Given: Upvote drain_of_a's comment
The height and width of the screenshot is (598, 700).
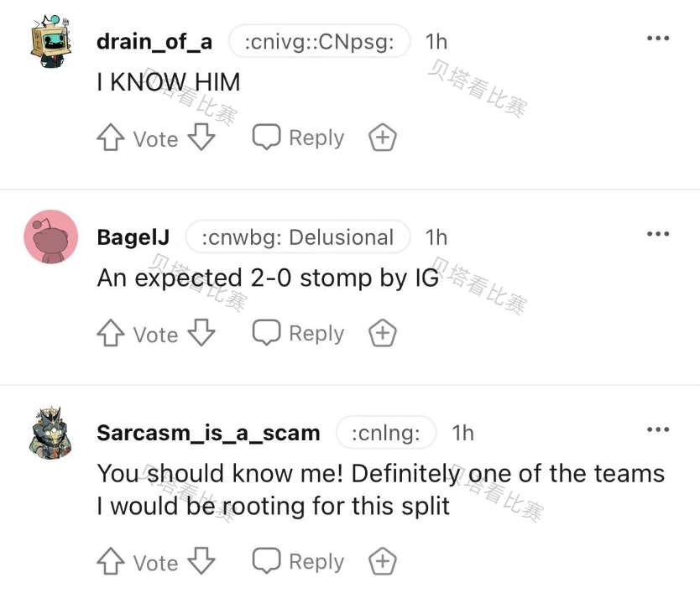Looking at the screenshot, I should tap(110, 137).
